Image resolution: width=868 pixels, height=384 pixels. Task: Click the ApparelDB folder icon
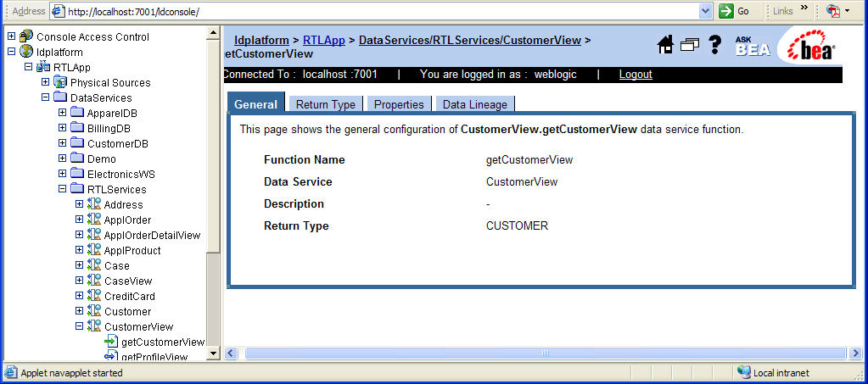(77, 113)
